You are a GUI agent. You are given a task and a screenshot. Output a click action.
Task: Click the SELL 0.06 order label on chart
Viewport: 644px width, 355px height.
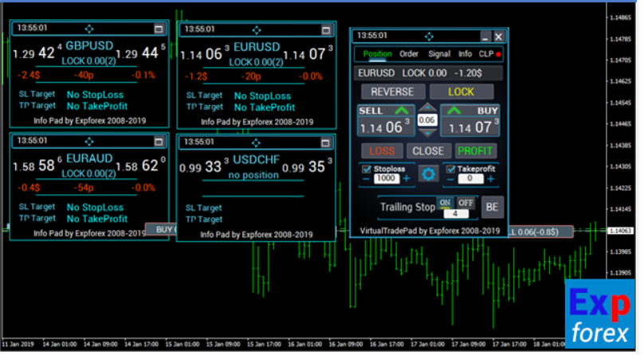(x=540, y=232)
